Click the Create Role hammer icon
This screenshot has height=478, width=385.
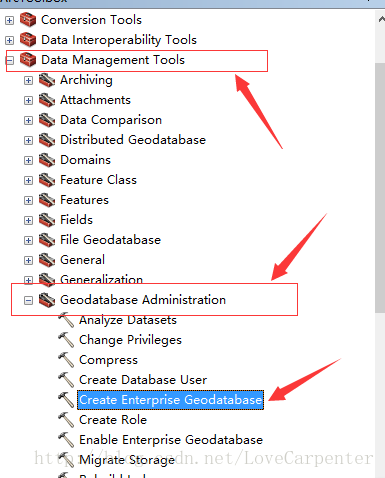[x=66, y=420]
